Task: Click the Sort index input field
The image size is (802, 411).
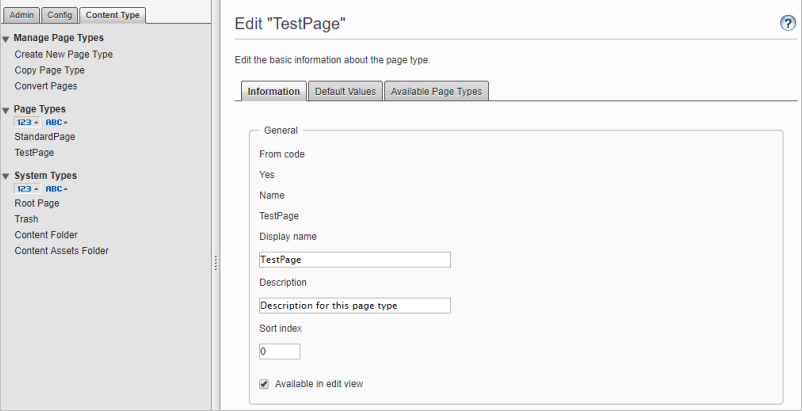Action: tap(280, 352)
